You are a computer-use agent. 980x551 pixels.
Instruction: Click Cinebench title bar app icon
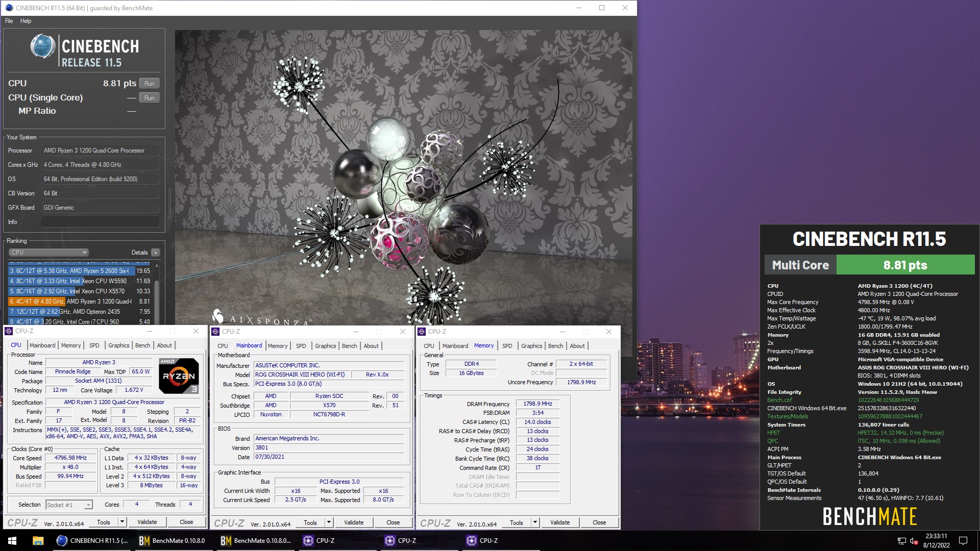coord(9,8)
